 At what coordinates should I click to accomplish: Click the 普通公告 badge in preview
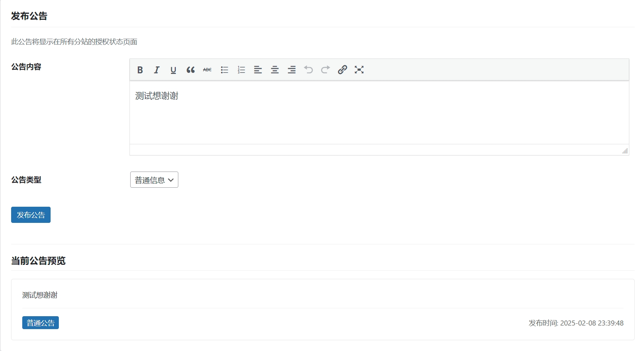click(41, 323)
